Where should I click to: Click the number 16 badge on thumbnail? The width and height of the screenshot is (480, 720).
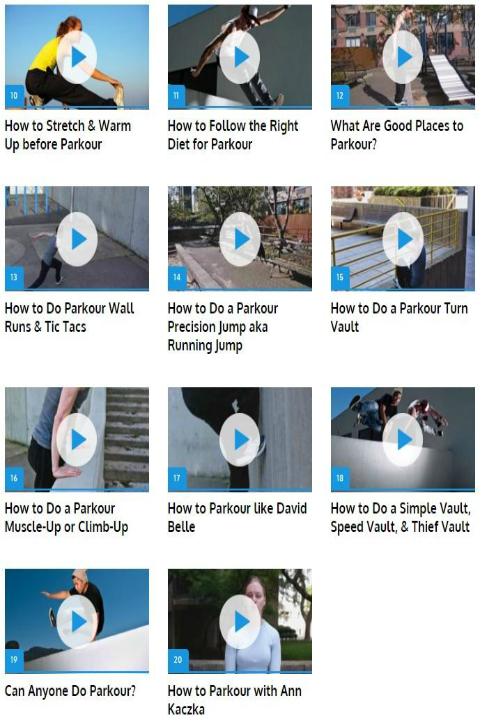14,478
